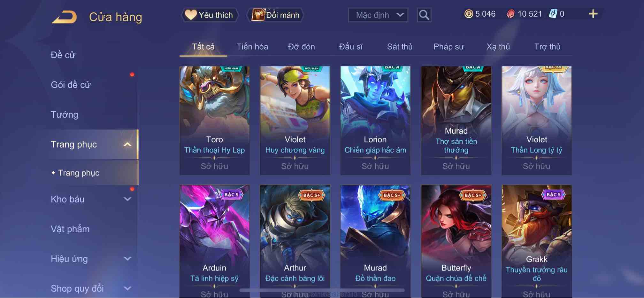The width and height of the screenshot is (644, 298).
Task: Open the search magnifier icon
Action: pos(424,15)
